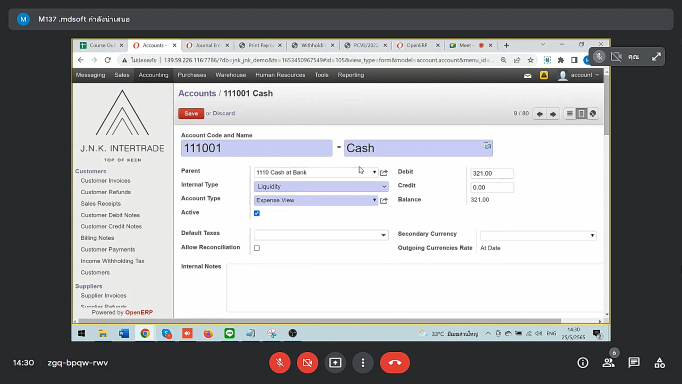Screen dimensions: 682x384
Task: Hang up the Meet call
Action: tap(395, 363)
